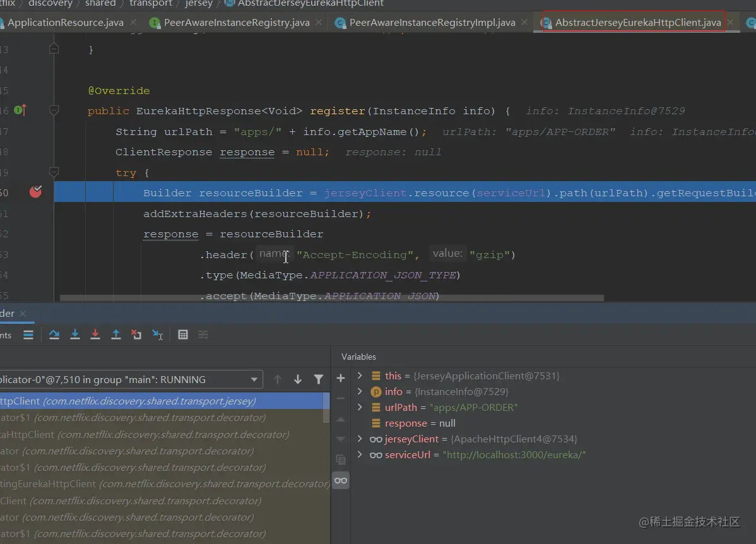
Task: Click the editor horizontal scrollbar
Action: [x=332, y=298]
